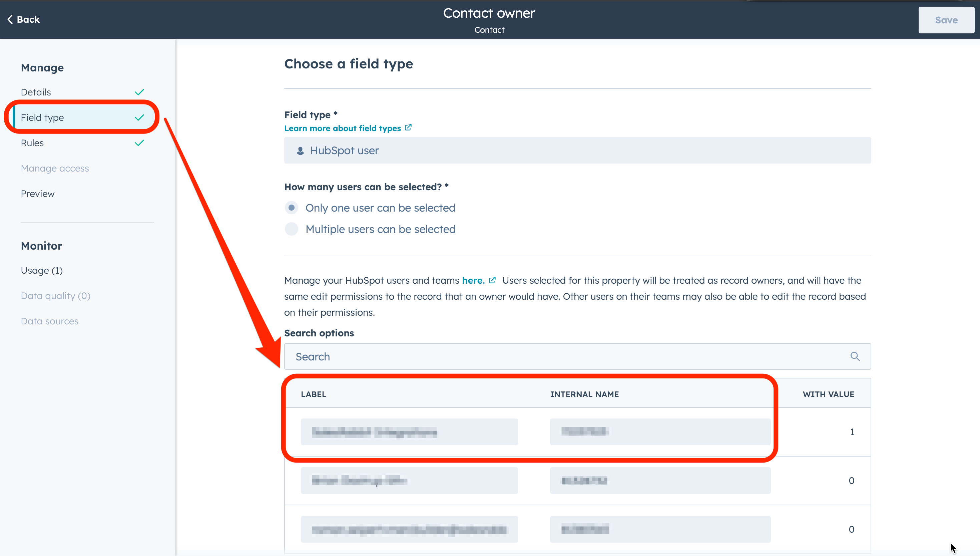Select 'Only one user can be selected'
The width and height of the screenshot is (980, 556).
[292, 208]
